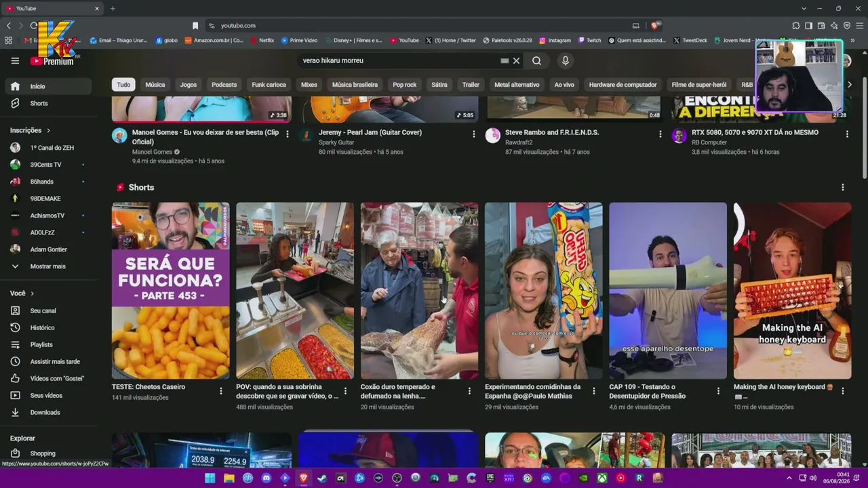The width and height of the screenshot is (868, 488).
Task: Select the Pop rock chip
Action: pos(405,85)
